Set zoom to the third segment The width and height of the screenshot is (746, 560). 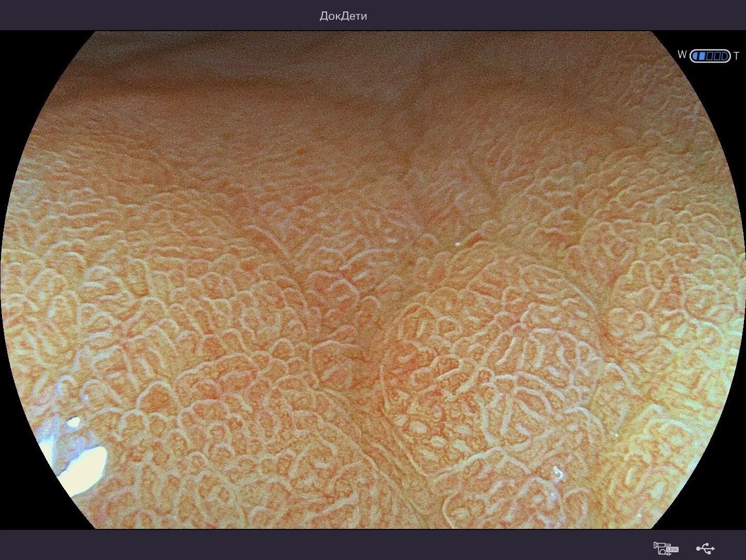coord(710,56)
